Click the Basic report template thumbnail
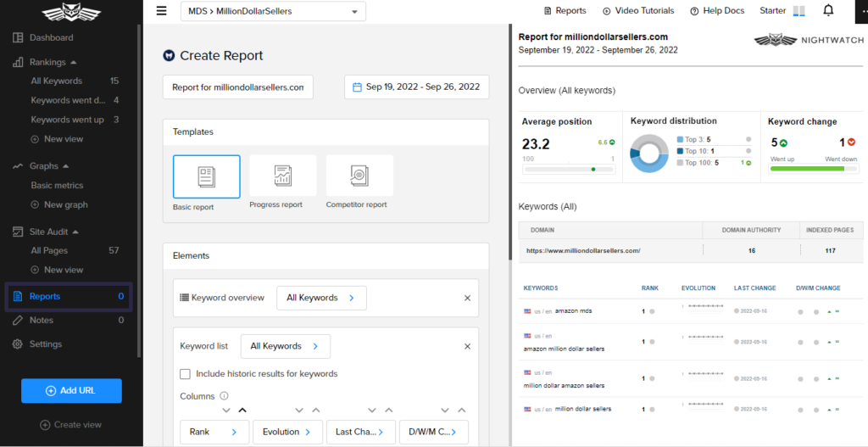868x447 pixels. pyautogui.click(x=207, y=176)
